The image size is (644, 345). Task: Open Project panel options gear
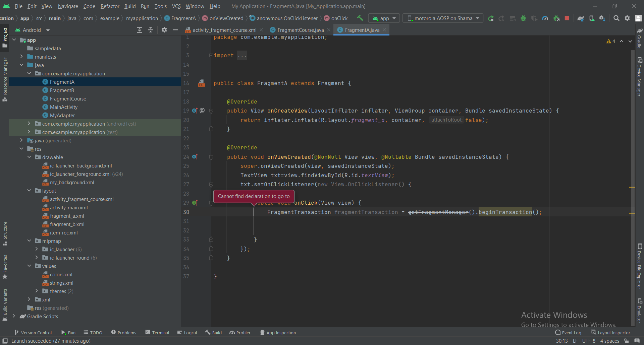point(164,30)
